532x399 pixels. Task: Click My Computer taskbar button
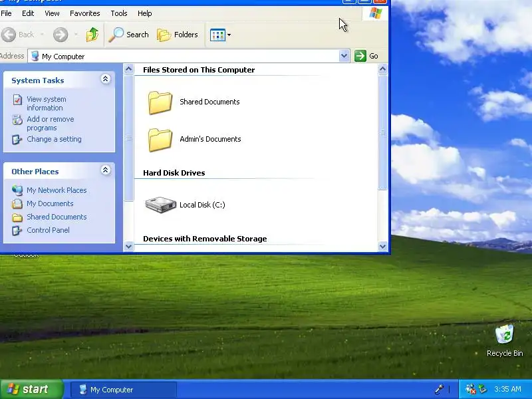pos(124,390)
